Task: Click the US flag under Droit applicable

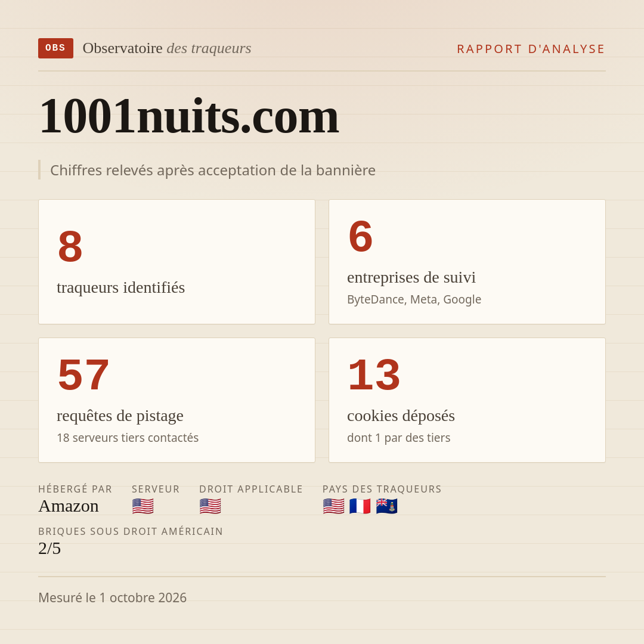Action: pyautogui.click(x=210, y=506)
